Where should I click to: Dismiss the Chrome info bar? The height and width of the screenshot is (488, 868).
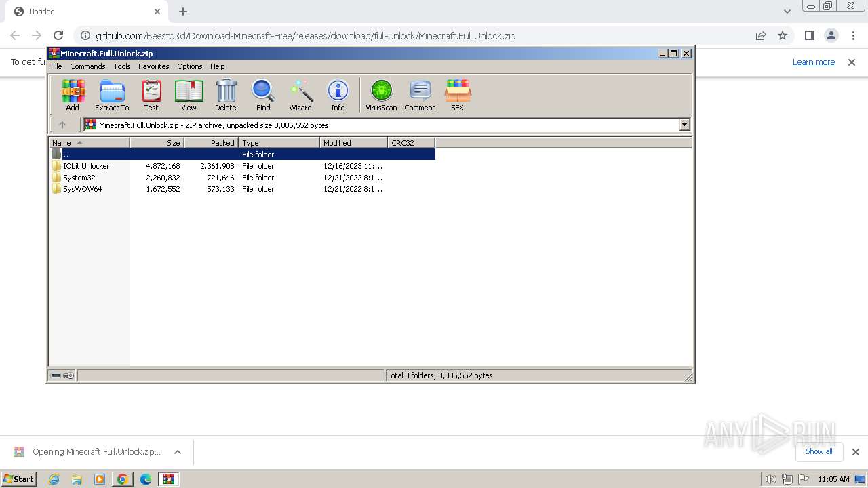[852, 62]
